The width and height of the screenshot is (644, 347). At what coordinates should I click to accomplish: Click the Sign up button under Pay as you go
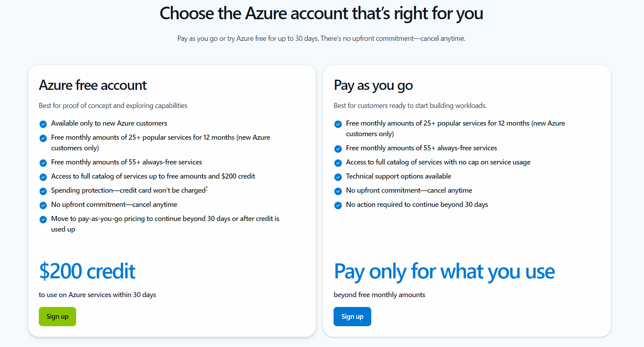(x=352, y=316)
